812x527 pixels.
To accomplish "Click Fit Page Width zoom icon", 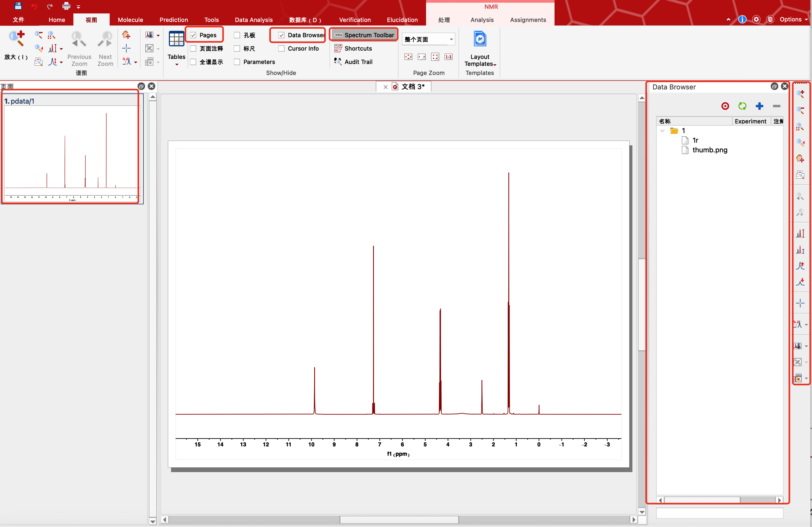I will pos(422,57).
